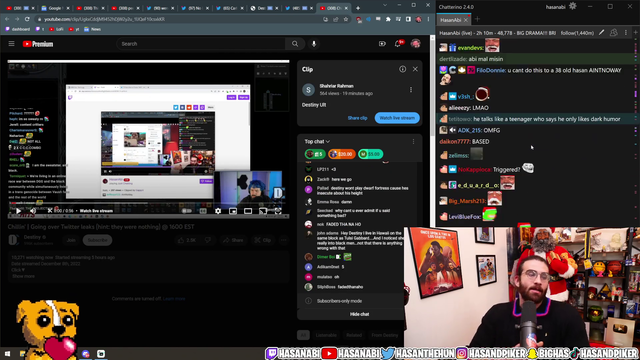Click the Chrome address bar URL
Screen dimensions: 640x360
point(104,19)
